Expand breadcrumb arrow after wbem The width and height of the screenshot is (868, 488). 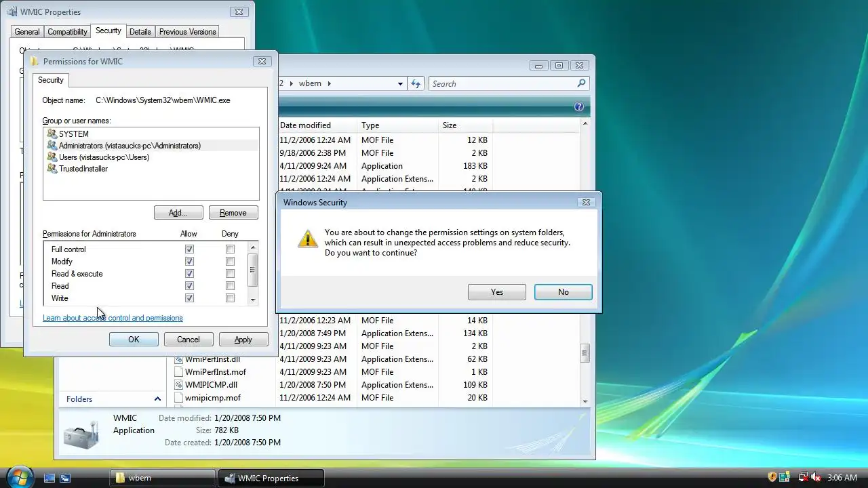329,83
